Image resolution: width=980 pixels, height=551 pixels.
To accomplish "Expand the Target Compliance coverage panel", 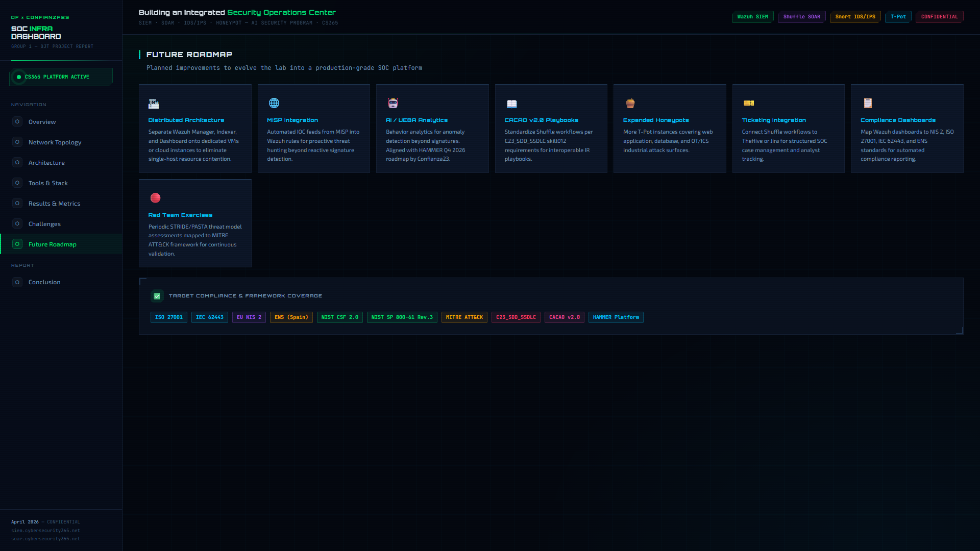I will coord(246,295).
